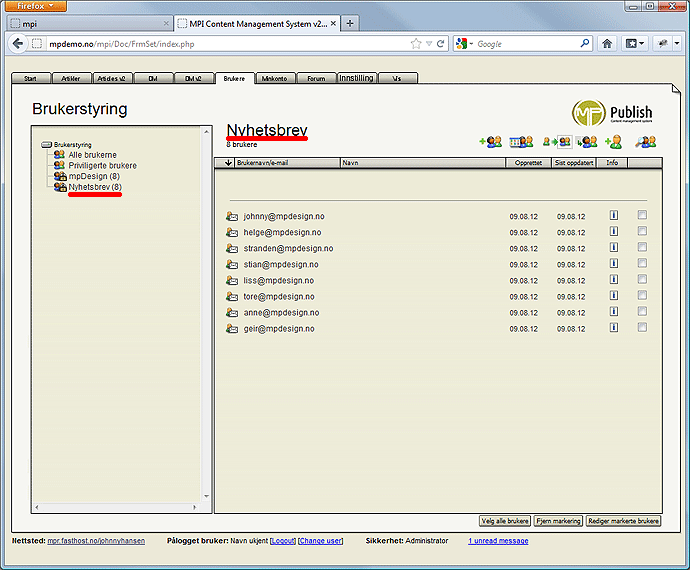Open info for anne@mpdesign.no
This screenshot has height=570, width=690.
click(614, 312)
